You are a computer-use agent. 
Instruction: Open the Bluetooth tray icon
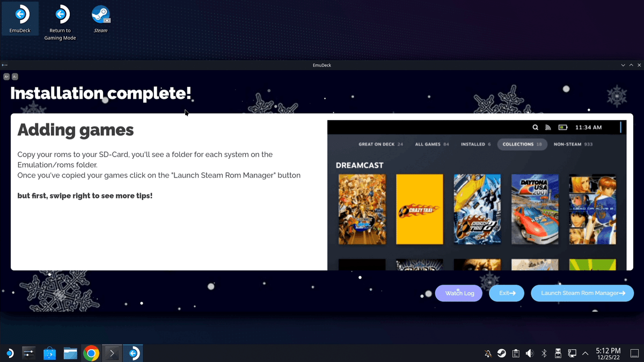544,353
